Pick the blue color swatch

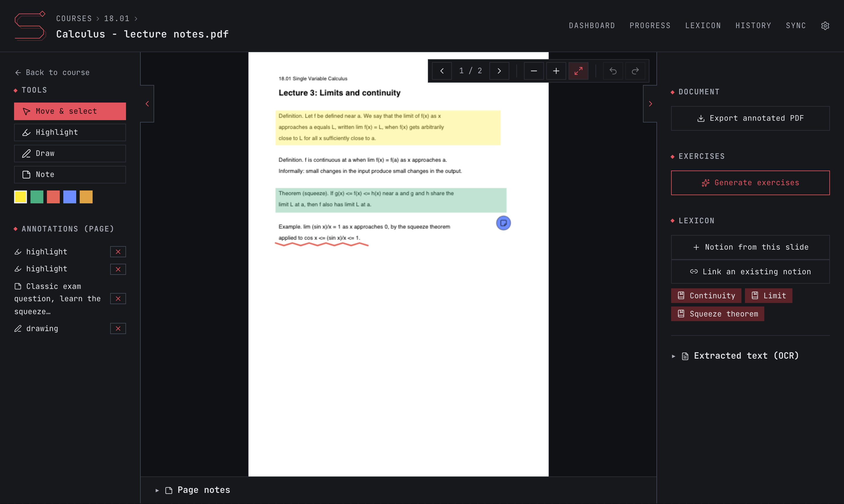point(70,197)
